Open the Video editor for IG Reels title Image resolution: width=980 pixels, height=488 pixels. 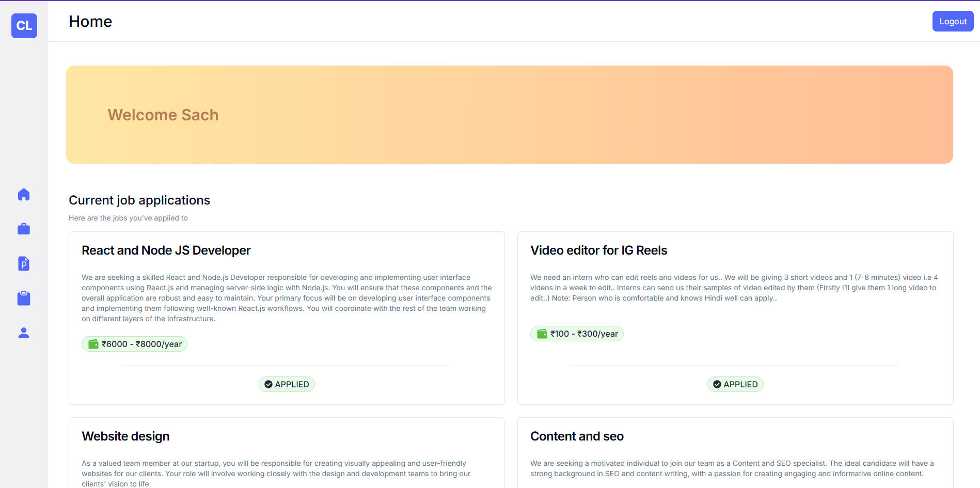click(x=599, y=250)
